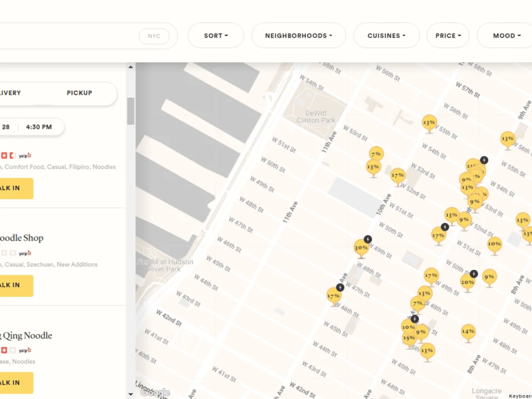
Task: Click WALK IN under Qing Noodle
Action: pyautogui.click(x=16, y=383)
